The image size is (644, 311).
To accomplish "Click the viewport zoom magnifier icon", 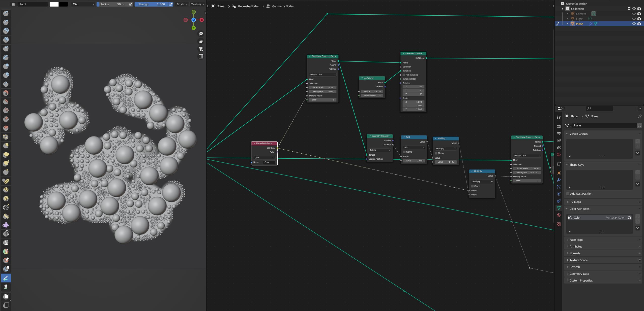I will tap(201, 34).
